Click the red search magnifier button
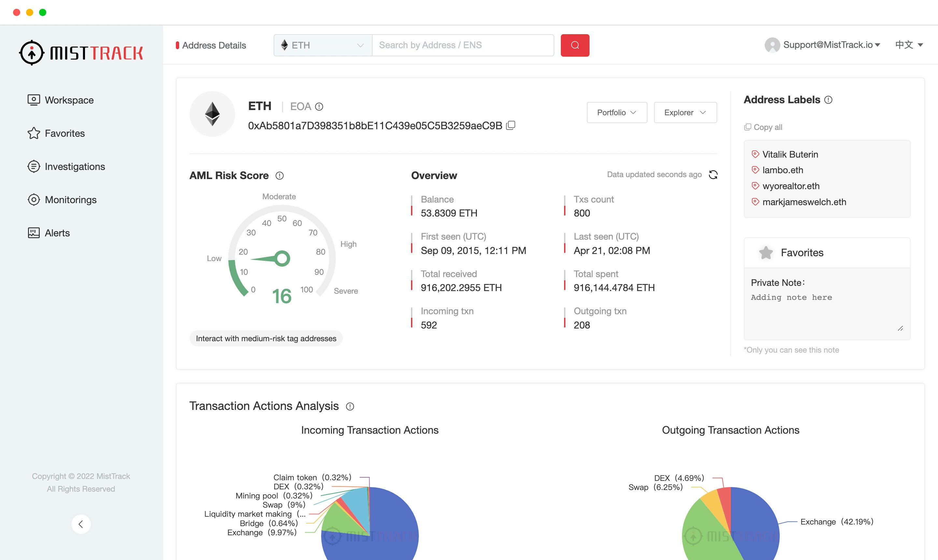This screenshot has width=938, height=560. [x=575, y=45]
